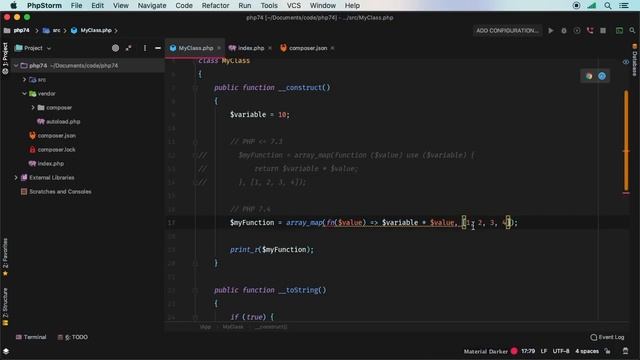Click the collapse all icon in Project panel
Image resolution: width=640 pixels, height=360 pixels.
tap(129, 48)
